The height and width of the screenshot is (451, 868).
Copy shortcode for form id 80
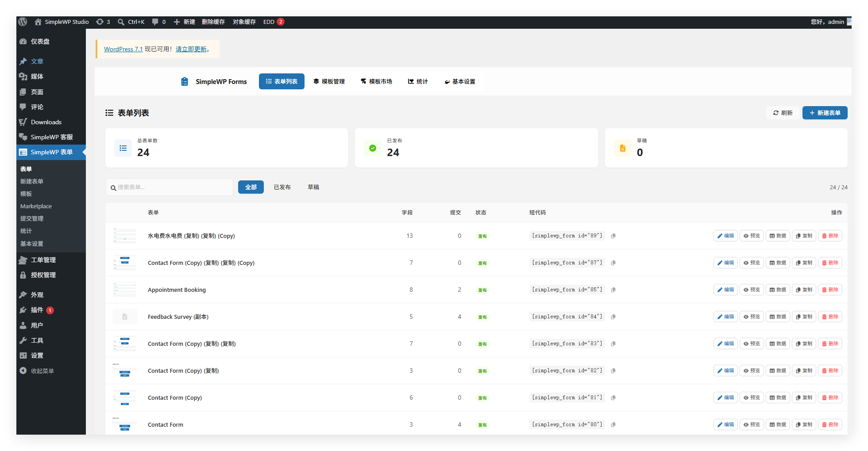(613, 425)
